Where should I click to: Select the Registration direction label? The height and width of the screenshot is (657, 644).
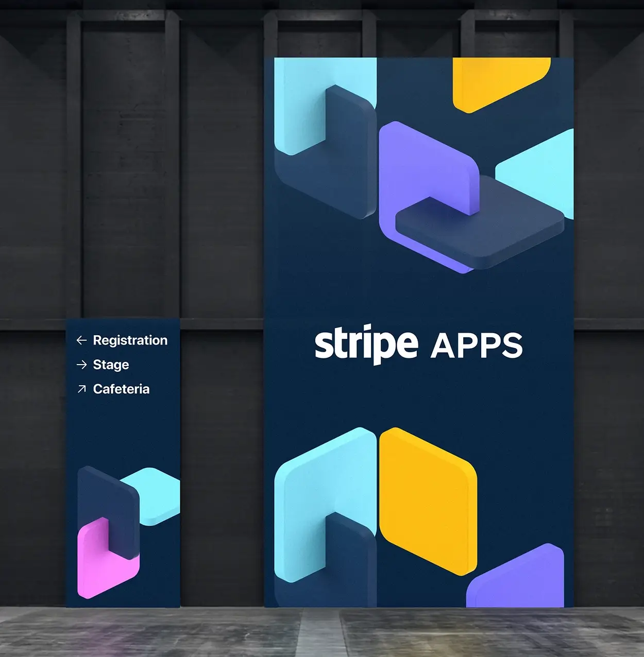[130, 340]
